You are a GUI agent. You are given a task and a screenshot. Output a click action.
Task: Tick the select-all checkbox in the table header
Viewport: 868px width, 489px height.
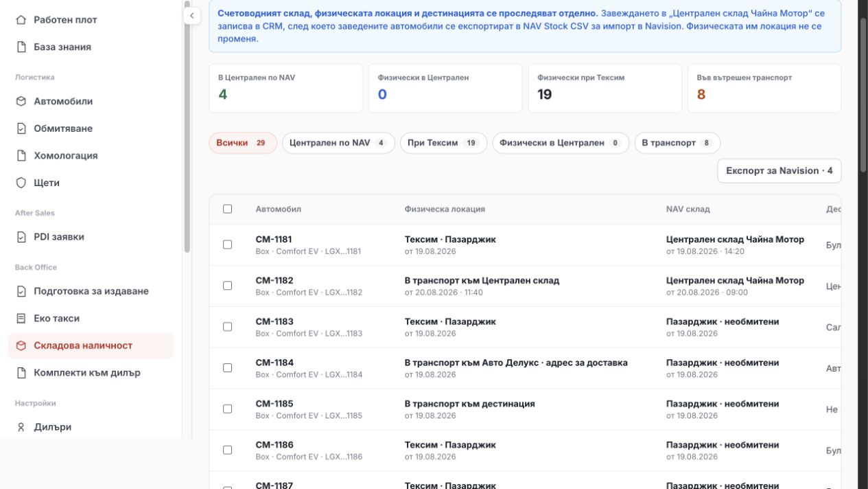(x=228, y=209)
